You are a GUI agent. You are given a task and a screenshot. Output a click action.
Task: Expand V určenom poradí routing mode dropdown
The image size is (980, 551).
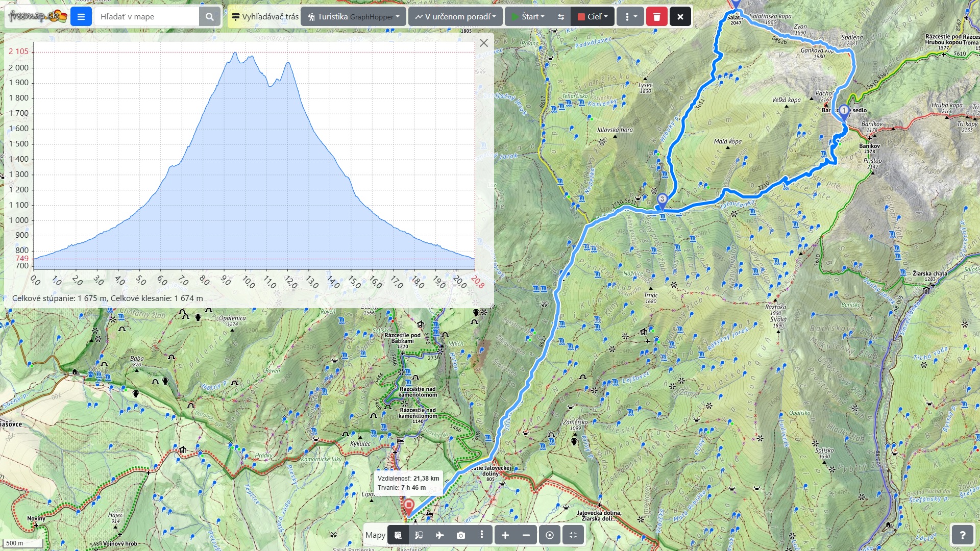pos(455,17)
